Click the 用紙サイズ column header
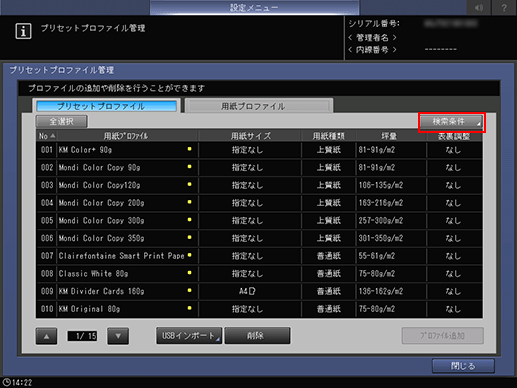Viewport: 517px width, 388px height. pos(250,136)
